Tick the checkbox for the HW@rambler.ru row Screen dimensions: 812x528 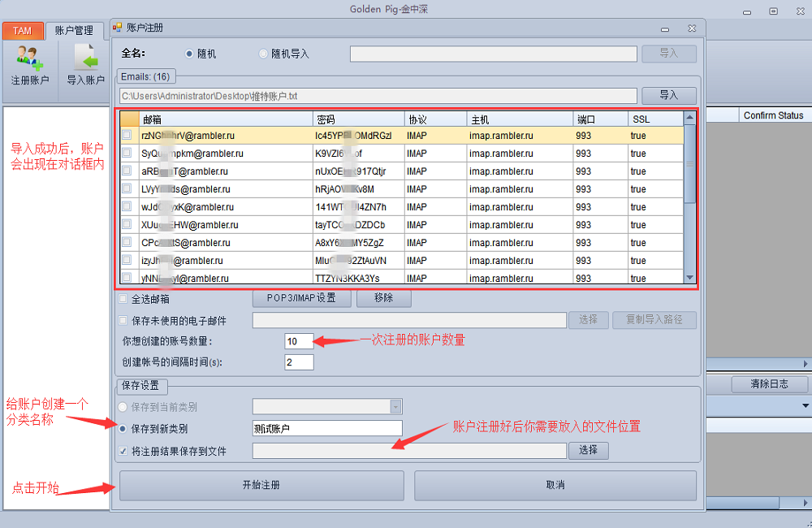point(127,224)
